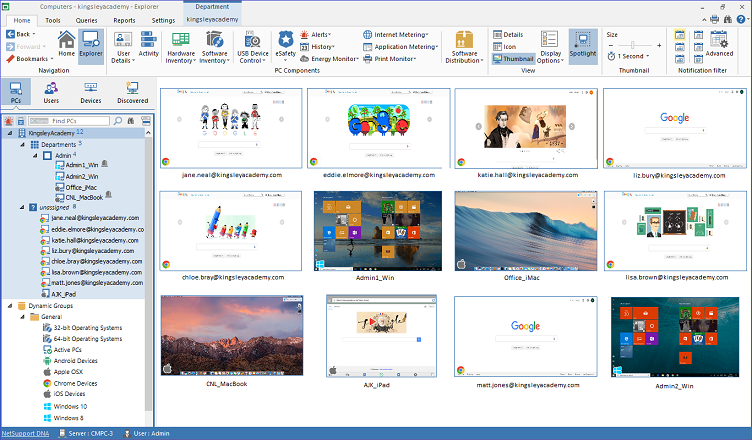
Task: Open the Print Monitor dropdown
Action: (x=389, y=59)
